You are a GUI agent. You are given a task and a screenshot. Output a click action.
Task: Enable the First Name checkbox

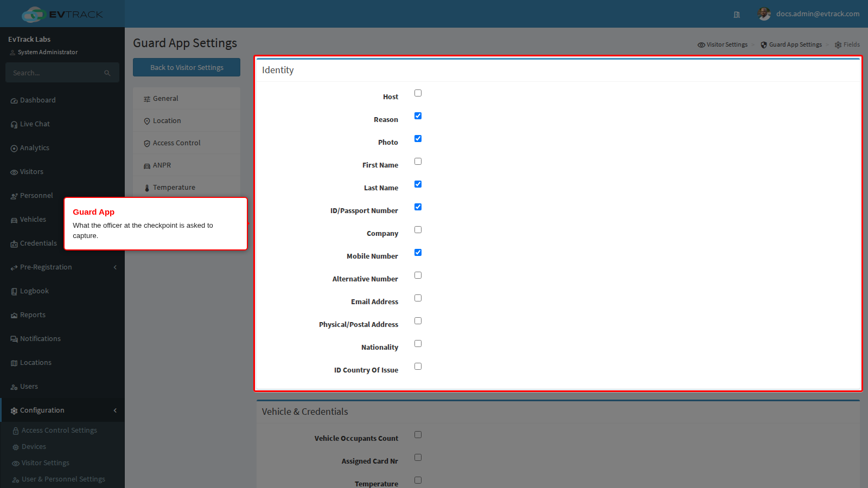(418, 162)
